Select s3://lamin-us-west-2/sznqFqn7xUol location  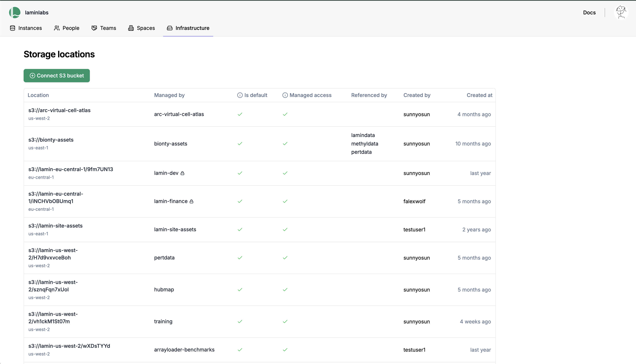click(x=53, y=286)
